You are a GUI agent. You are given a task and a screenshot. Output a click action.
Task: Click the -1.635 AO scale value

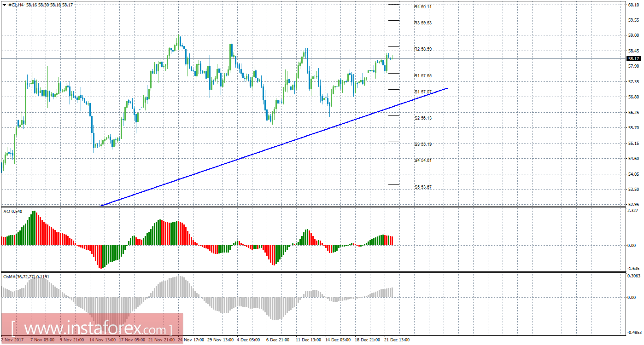click(632, 268)
